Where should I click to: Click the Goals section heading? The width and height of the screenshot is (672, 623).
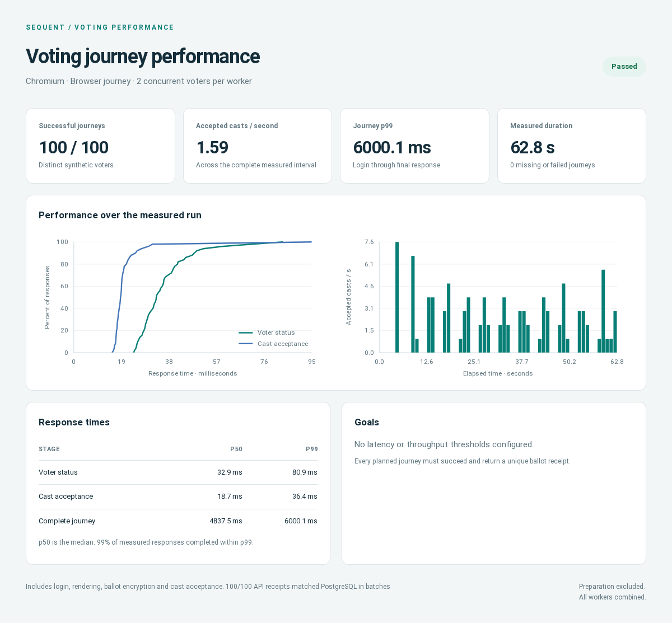(x=367, y=423)
